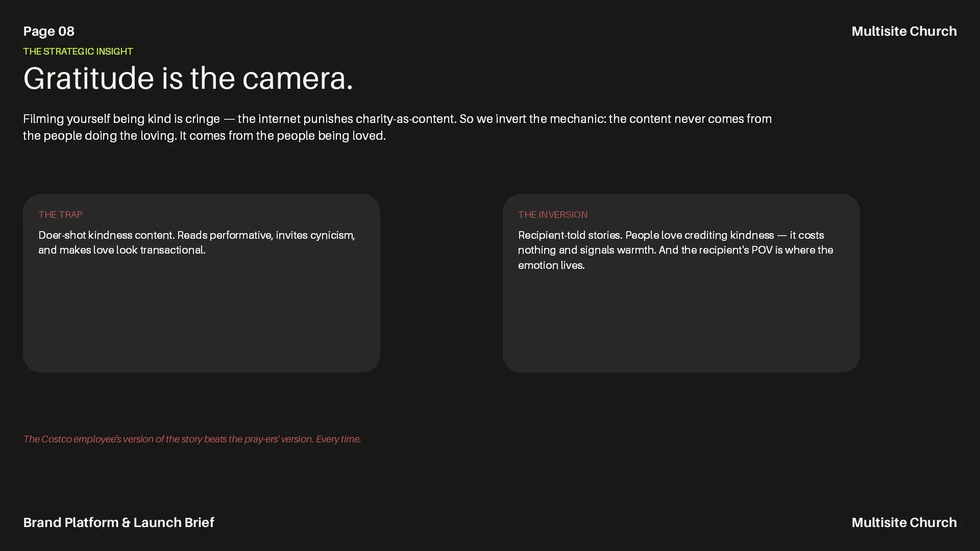Click the word POV in the inversion card

point(762,250)
